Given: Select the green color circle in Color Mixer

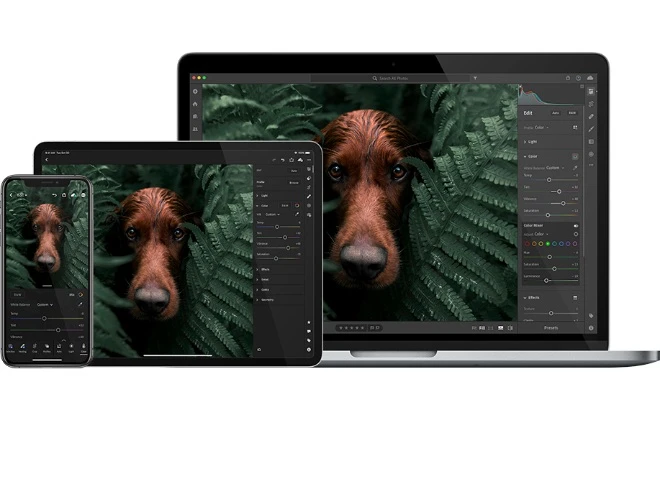Looking at the screenshot, I should (548, 243).
